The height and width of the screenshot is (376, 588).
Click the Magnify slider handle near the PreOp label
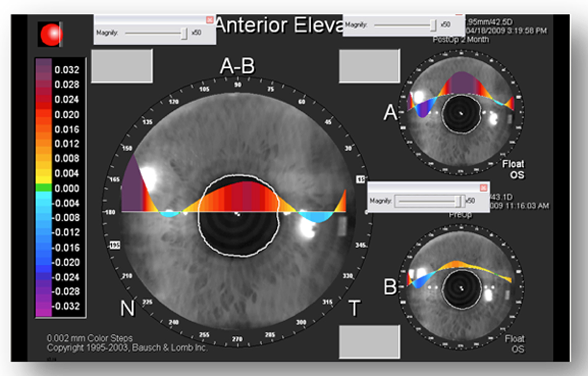pyautogui.click(x=460, y=201)
